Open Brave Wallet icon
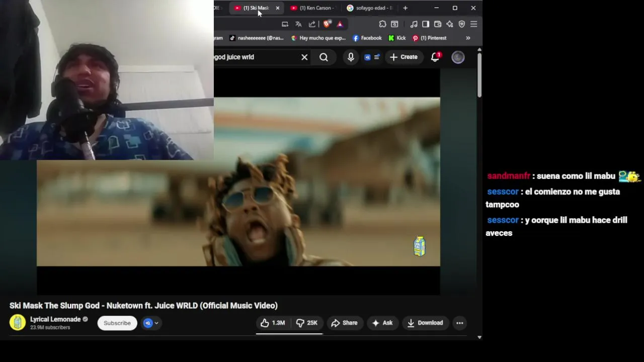644x362 pixels. coord(438,24)
